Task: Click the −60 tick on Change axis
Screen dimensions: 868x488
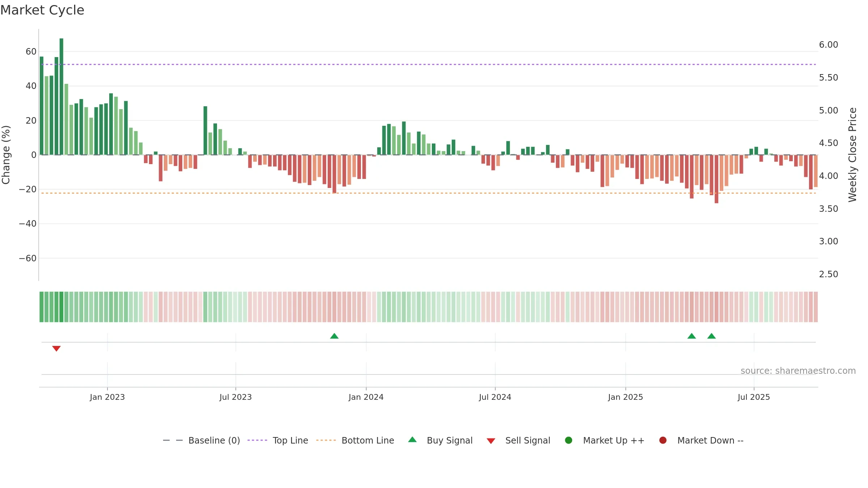Action: (x=28, y=258)
